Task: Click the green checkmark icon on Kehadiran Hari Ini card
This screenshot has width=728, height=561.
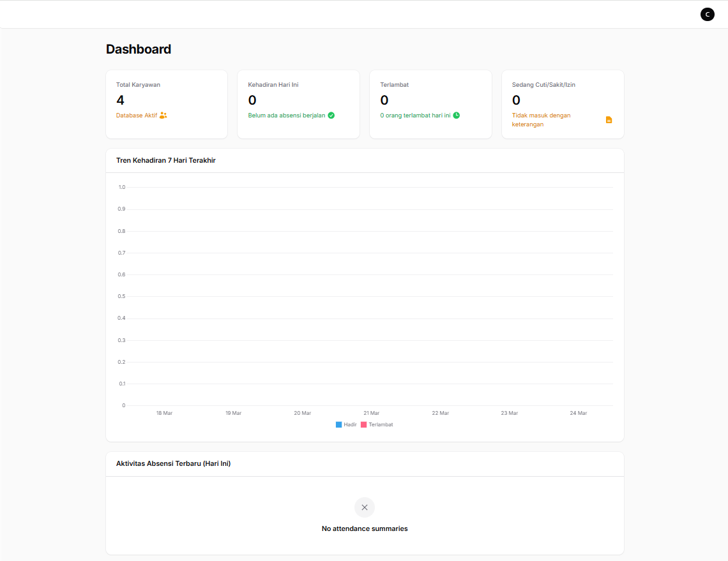Action: 331,116
